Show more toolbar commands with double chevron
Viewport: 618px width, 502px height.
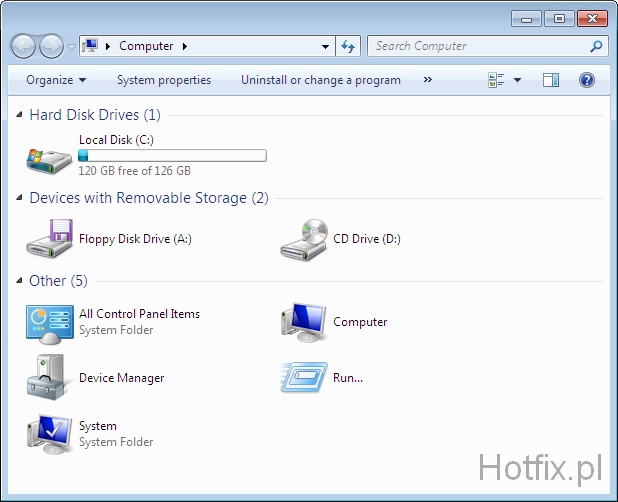(x=428, y=80)
